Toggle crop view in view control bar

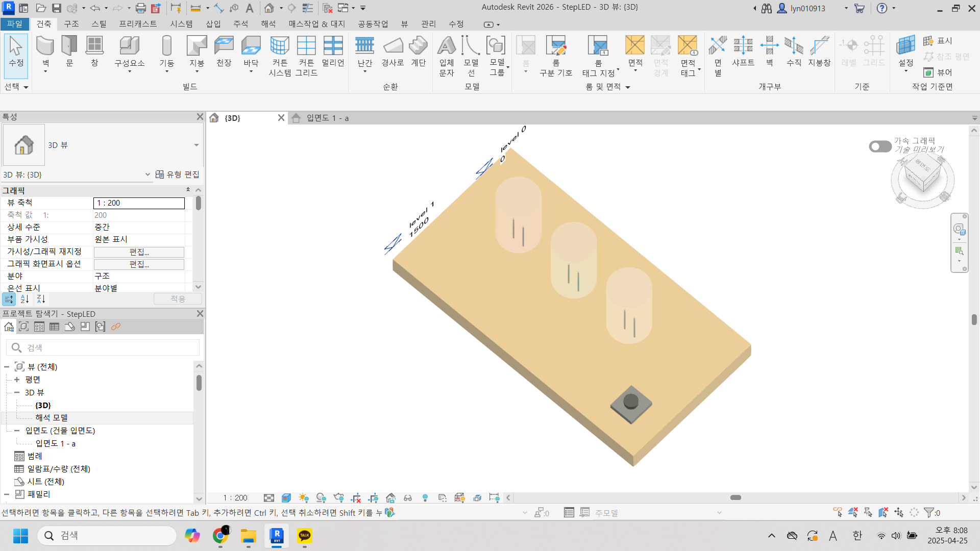coord(356,498)
